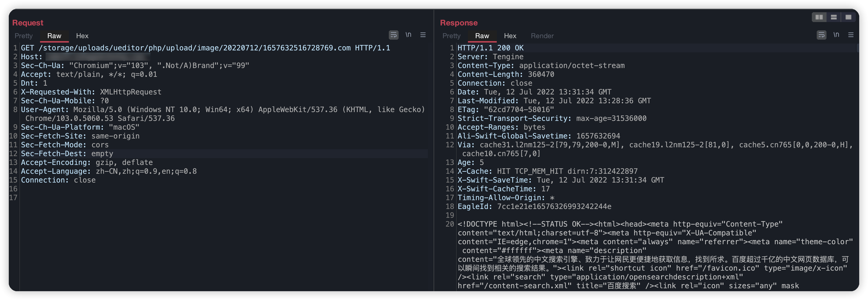This screenshot has width=868, height=300.
Task: Click the blurred Host header value
Action: tap(98, 57)
